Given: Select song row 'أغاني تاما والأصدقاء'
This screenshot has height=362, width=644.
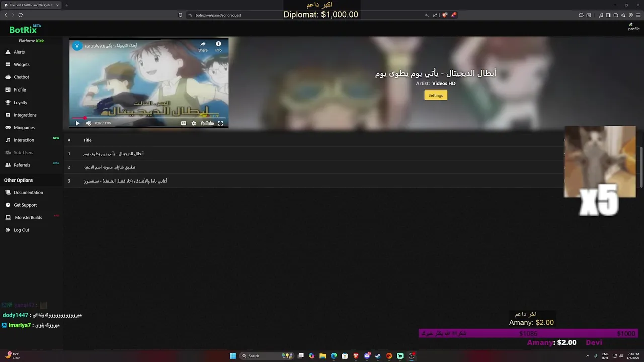Looking at the screenshot, I should point(313,181).
